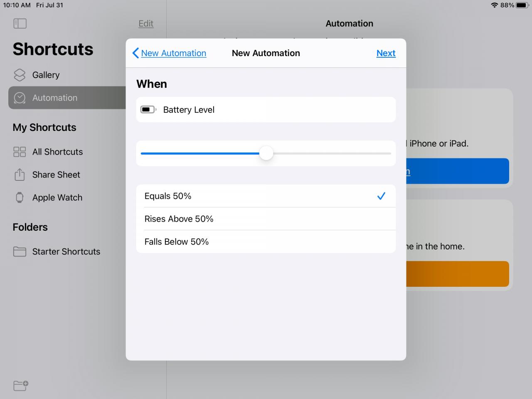Select the Battery Level trigger row
This screenshot has height=399, width=532.
(x=266, y=110)
